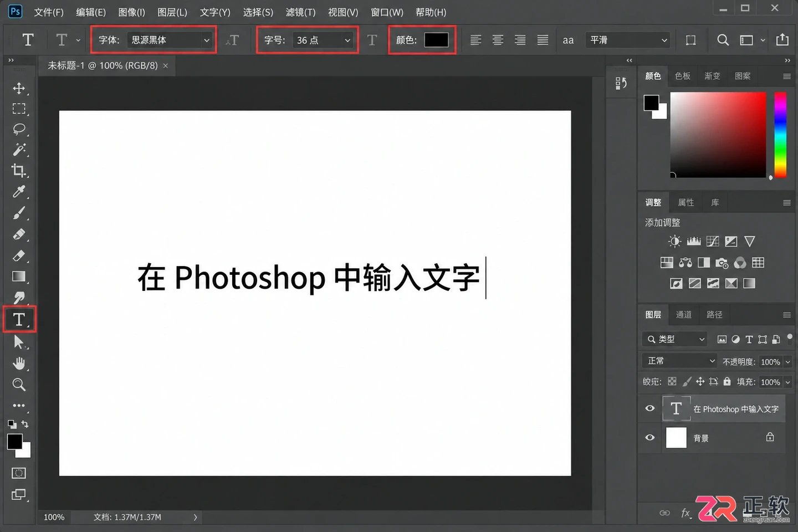798x532 pixels.
Task: Toggle filter for type layers
Action: pos(749,339)
